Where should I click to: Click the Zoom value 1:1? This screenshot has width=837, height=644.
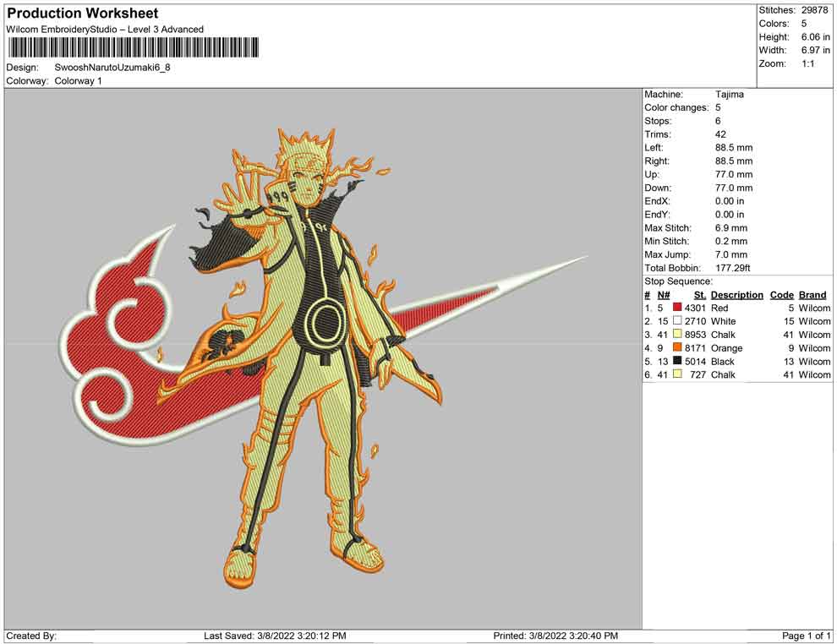click(807, 64)
